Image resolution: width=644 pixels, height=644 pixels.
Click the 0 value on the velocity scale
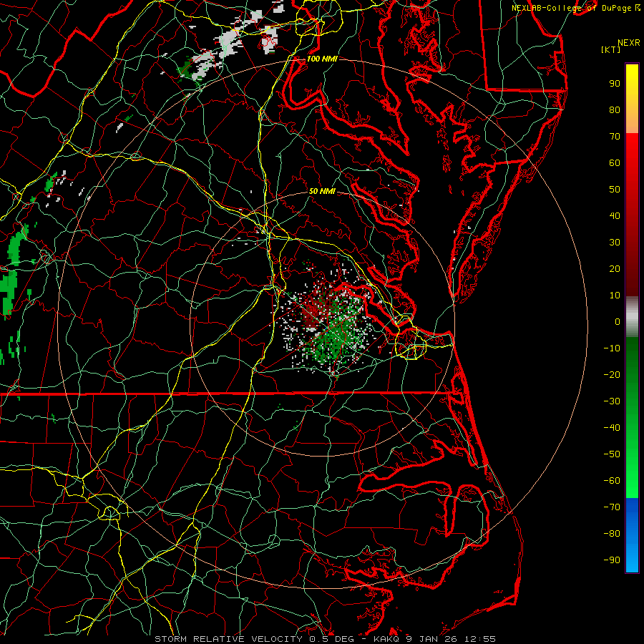point(618,321)
